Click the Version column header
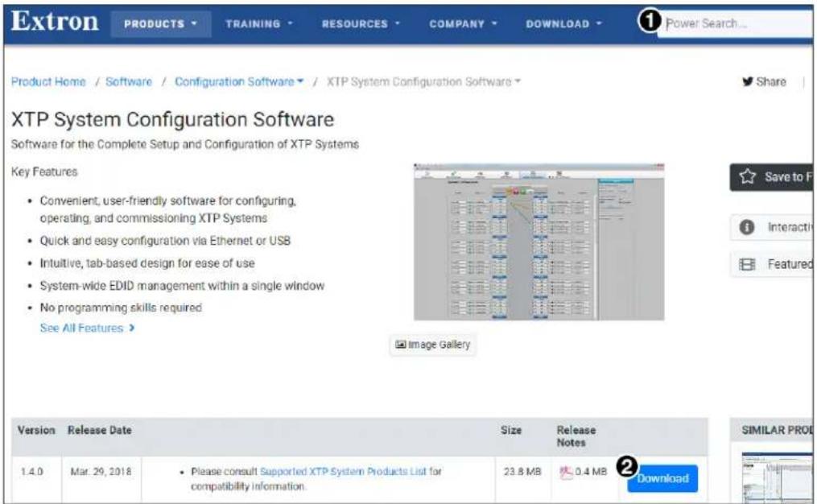 (x=36, y=430)
